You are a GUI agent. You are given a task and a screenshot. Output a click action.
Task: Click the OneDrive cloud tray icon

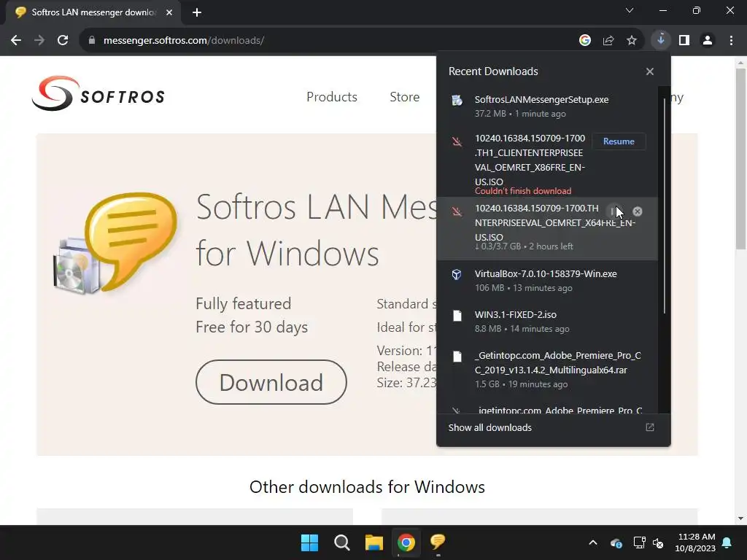click(616, 542)
